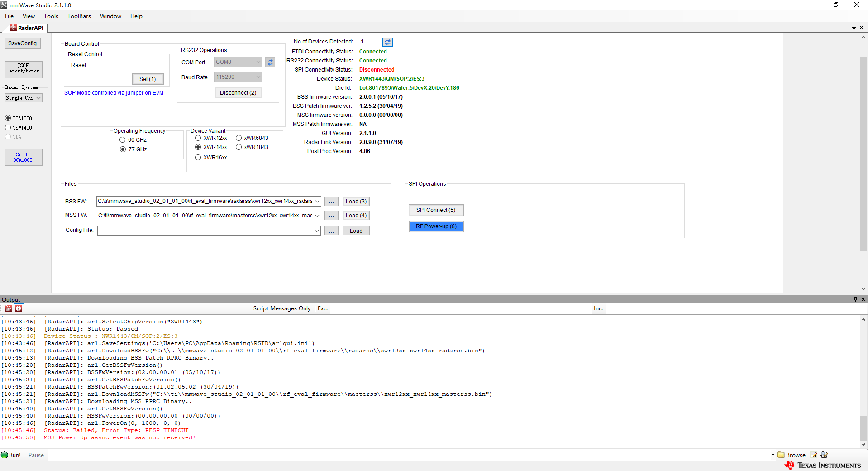This screenshot has height=471, width=868.
Task: Open the script viewer magnifier icon
Action: pos(824,455)
